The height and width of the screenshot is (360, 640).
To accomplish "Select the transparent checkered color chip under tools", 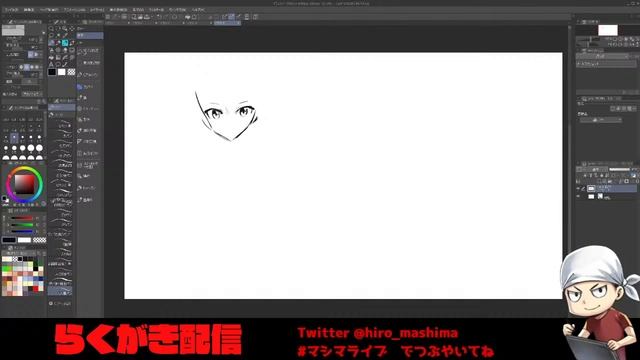I will [71, 72].
